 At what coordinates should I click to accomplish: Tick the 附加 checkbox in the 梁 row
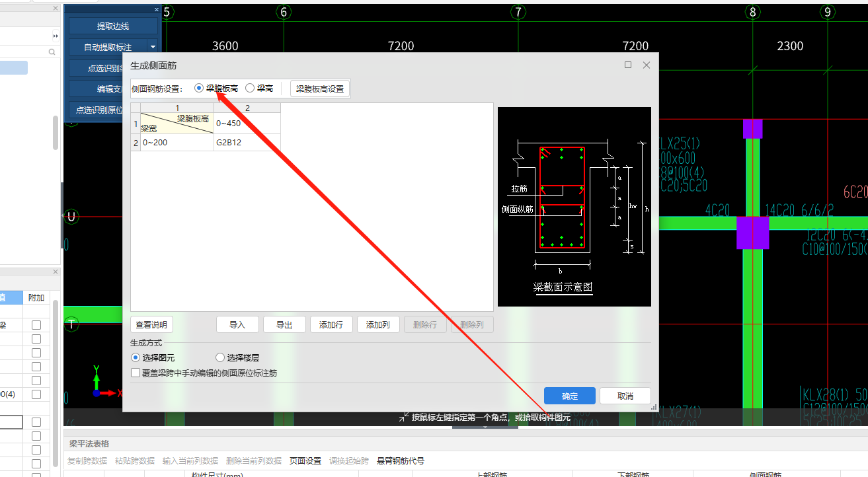click(36, 325)
